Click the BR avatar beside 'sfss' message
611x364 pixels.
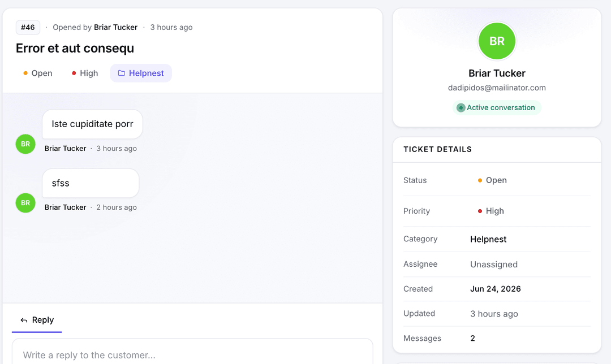(x=25, y=203)
